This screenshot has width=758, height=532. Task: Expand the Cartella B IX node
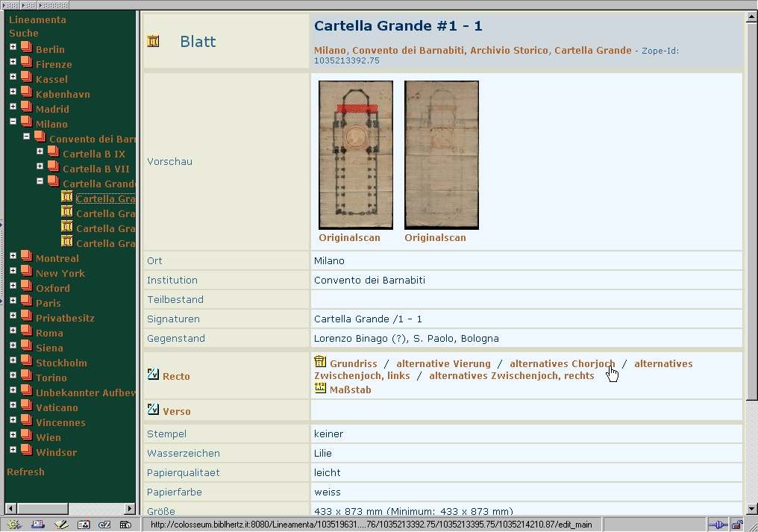(40, 152)
